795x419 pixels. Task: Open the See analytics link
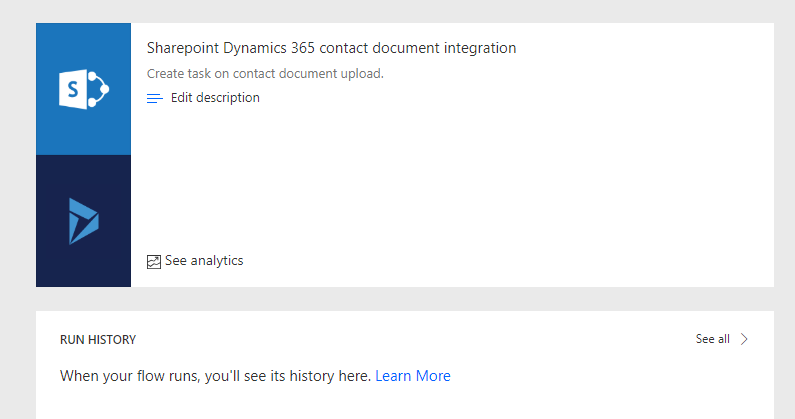[204, 261]
